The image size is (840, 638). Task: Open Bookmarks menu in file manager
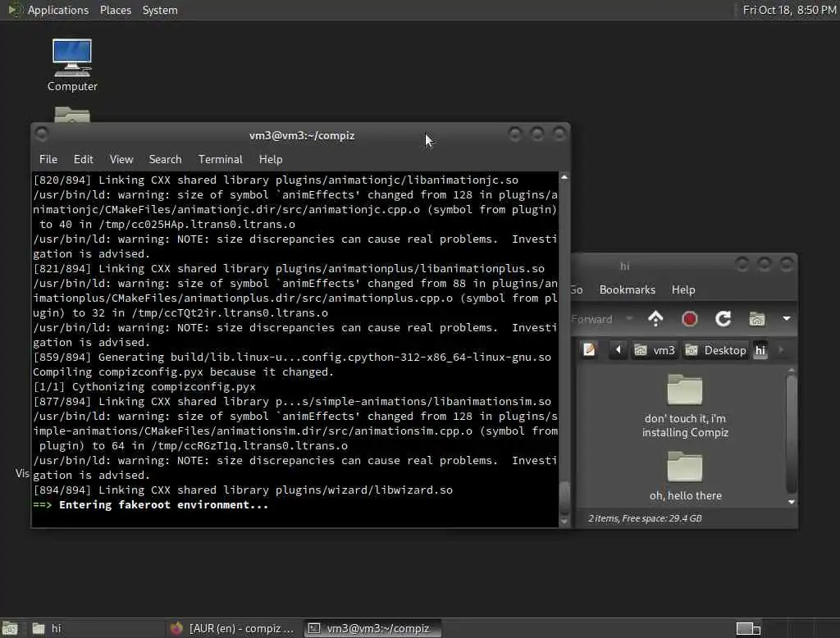628,289
